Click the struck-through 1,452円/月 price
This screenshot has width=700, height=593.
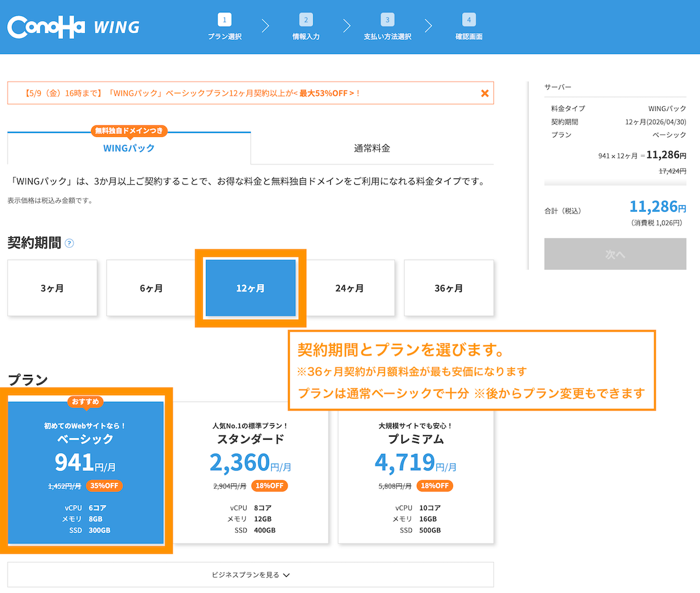[64, 486]
